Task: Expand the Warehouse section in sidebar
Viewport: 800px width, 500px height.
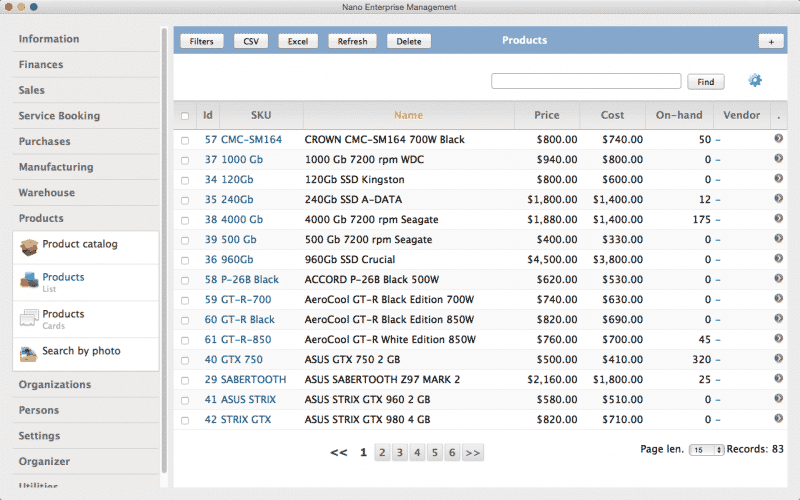Action: 47,193
